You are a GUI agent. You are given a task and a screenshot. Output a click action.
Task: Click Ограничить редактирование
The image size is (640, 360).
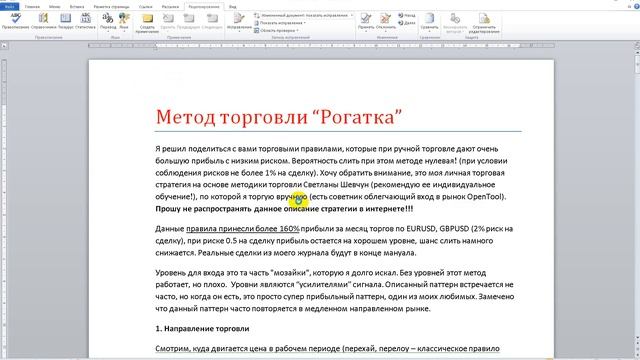484,23
